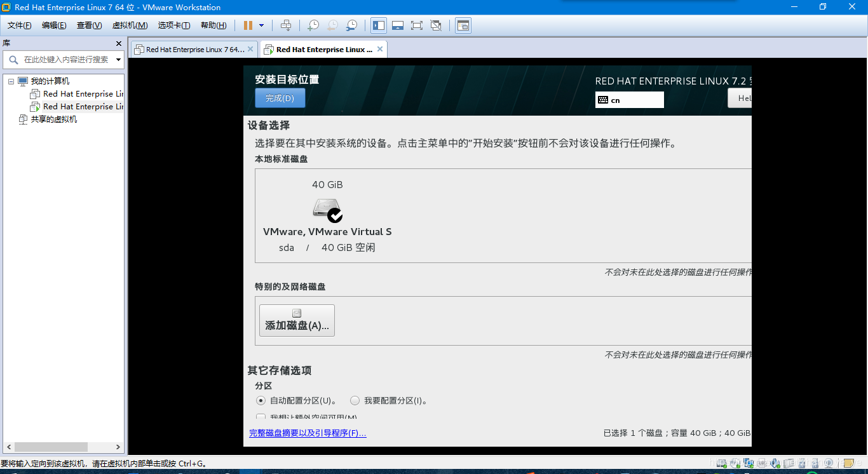
Task: Toggle the library sidebar view icon
Action: [x=379, y=25]
